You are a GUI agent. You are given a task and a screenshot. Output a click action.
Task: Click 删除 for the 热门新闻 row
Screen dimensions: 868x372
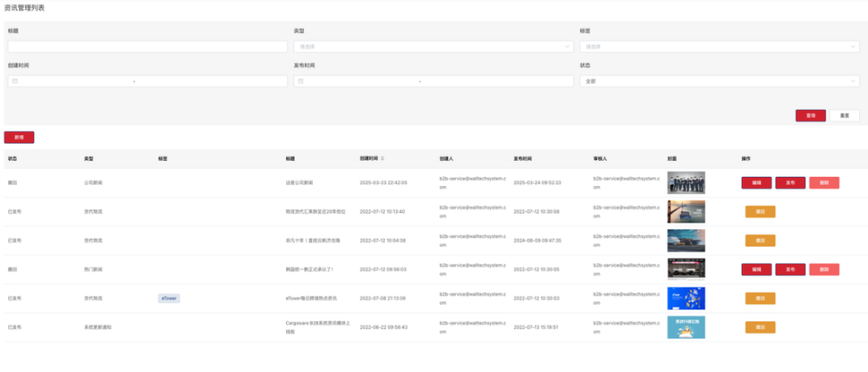point(824,269)
